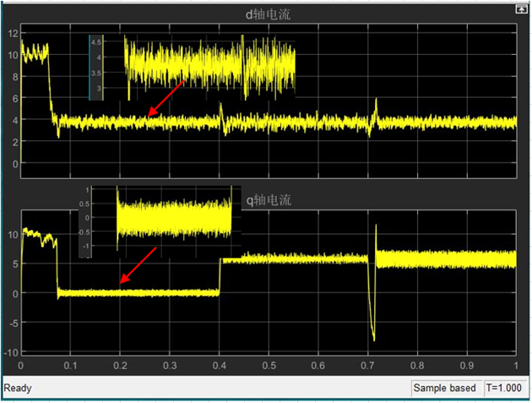Click the -5 y-axis label on q-axis plot
Screen dimensions: 532x403
(x=14, y=324)
